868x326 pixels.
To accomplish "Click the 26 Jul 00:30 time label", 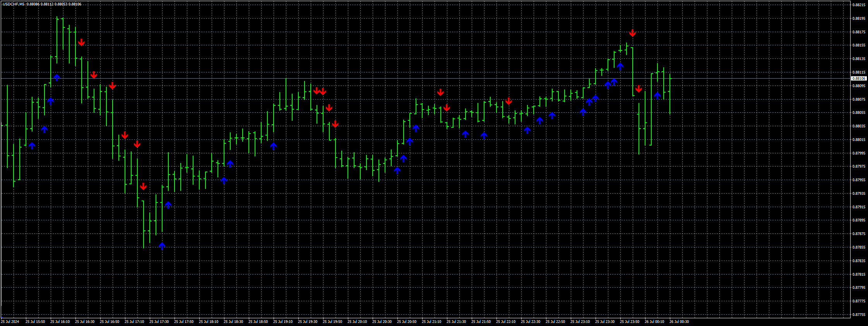I will (679, 322).
